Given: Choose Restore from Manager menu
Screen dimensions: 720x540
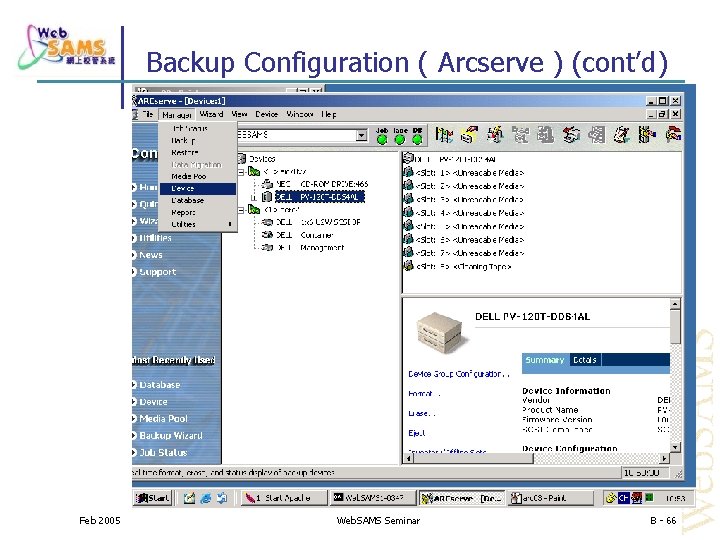Looking at the screenshot, I should (x=185, y=152).
